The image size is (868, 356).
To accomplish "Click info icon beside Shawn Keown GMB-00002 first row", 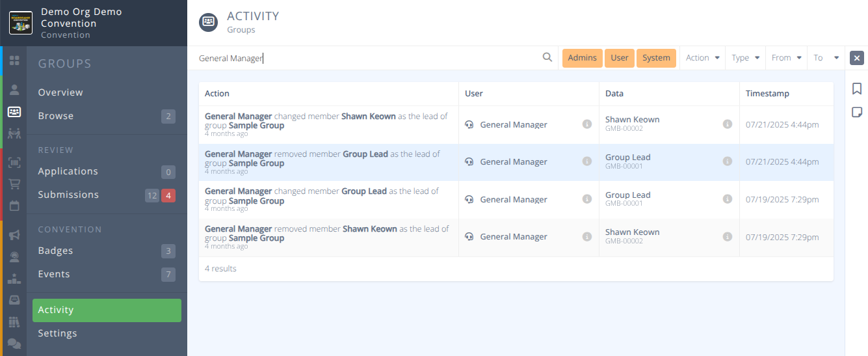I will 728,124.
